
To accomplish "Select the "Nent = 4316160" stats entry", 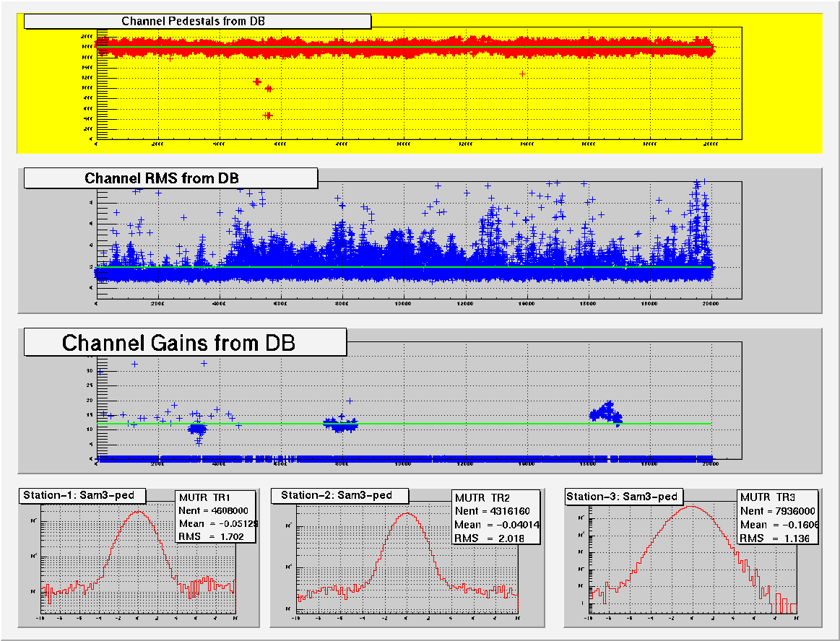I will pyautogui.click(x=492, y=511).
